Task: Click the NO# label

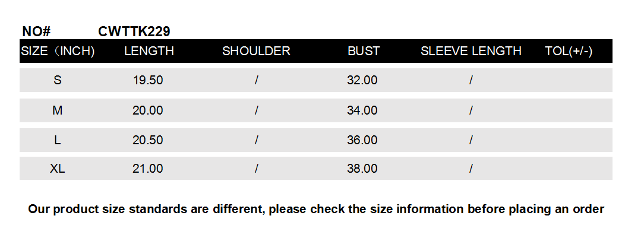Action: (x=37, y=31)
